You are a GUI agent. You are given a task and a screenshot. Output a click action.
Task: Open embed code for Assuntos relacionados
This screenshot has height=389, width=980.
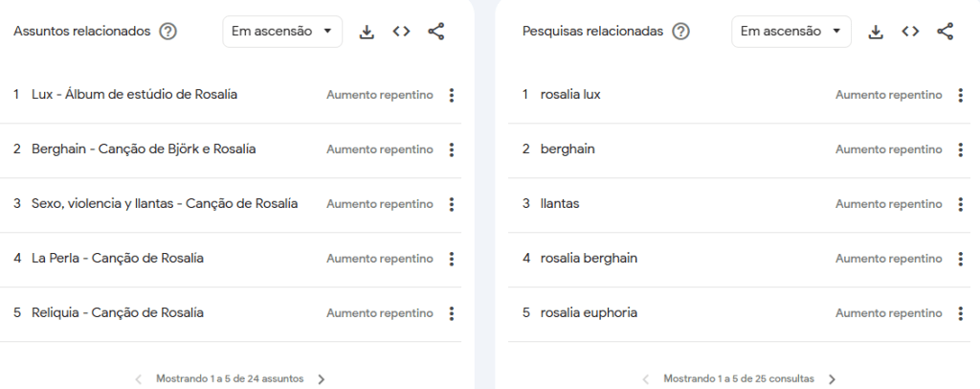401,32
